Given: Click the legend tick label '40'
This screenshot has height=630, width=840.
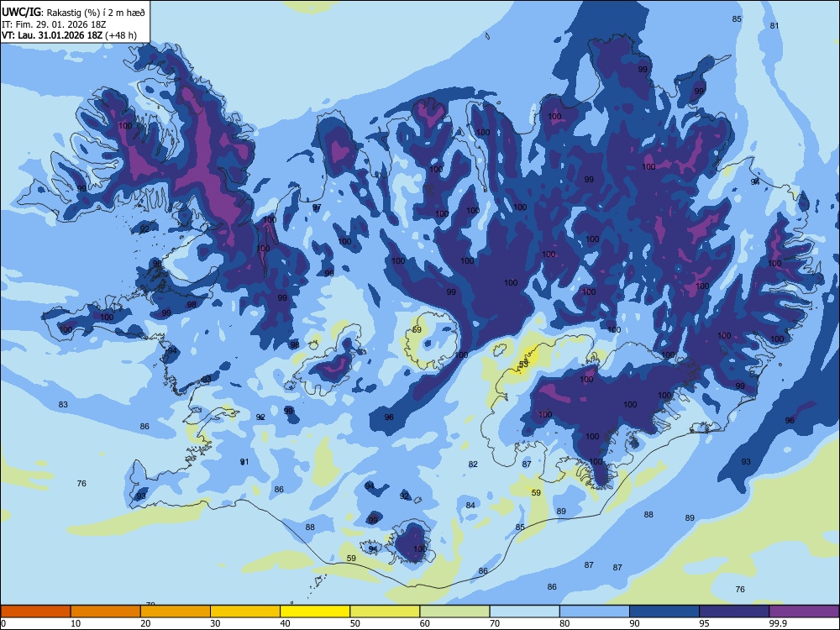Looking at the screenshot, I should 286,623.
